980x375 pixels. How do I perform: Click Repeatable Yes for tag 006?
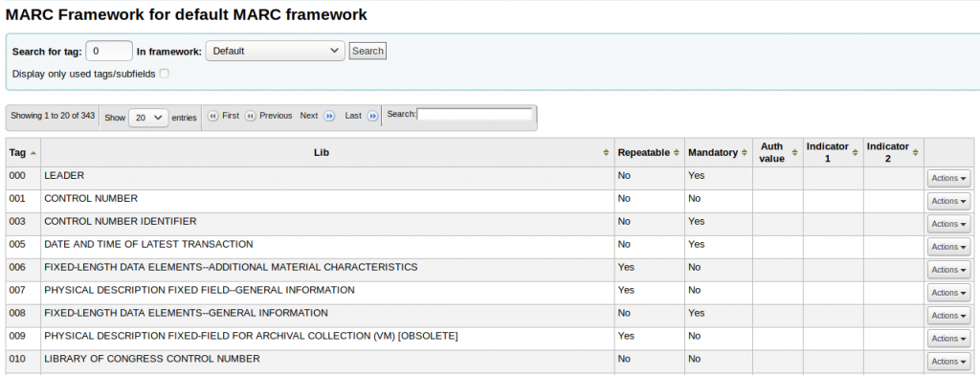626,267
